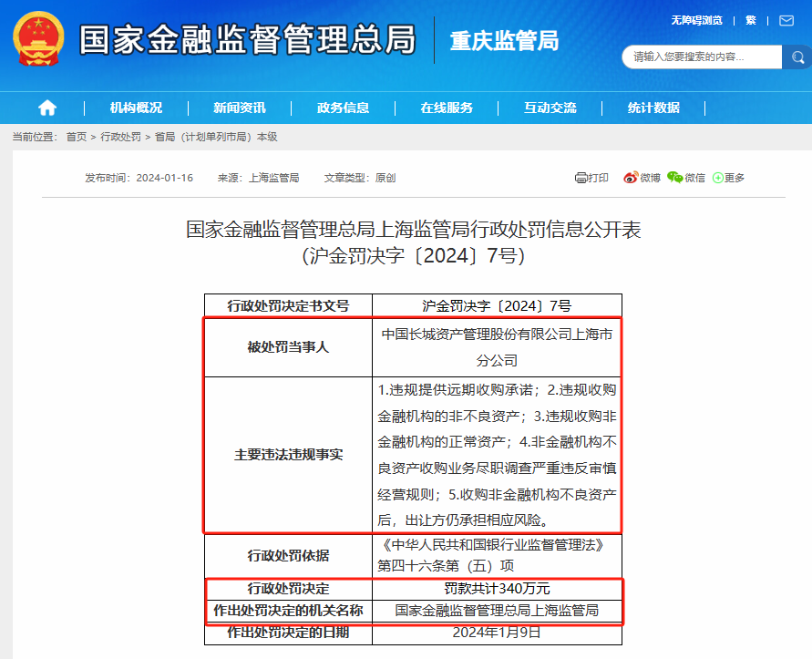
Task: Open the 新闻资讯 menu
Action: (x=240, y=108)
